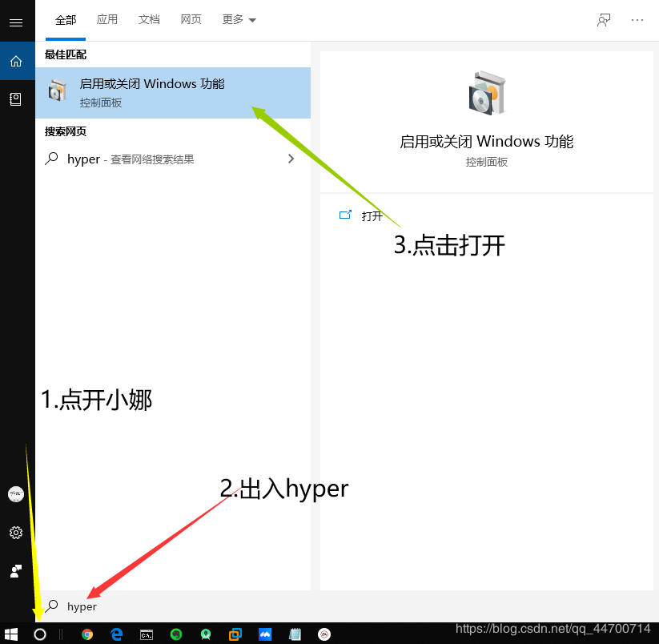Click the user avatar in the left sidebar

pos(16,494)
